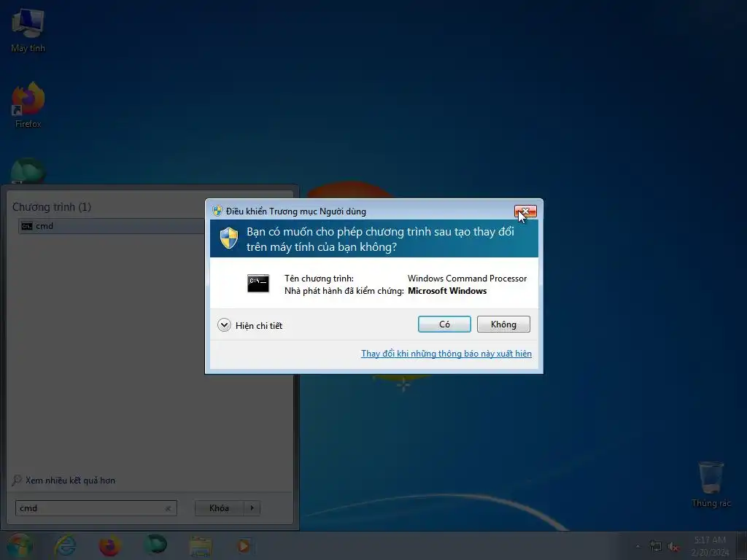Click the network tray icon
Screen dimensions: 747x560
[x=656, y=546]
